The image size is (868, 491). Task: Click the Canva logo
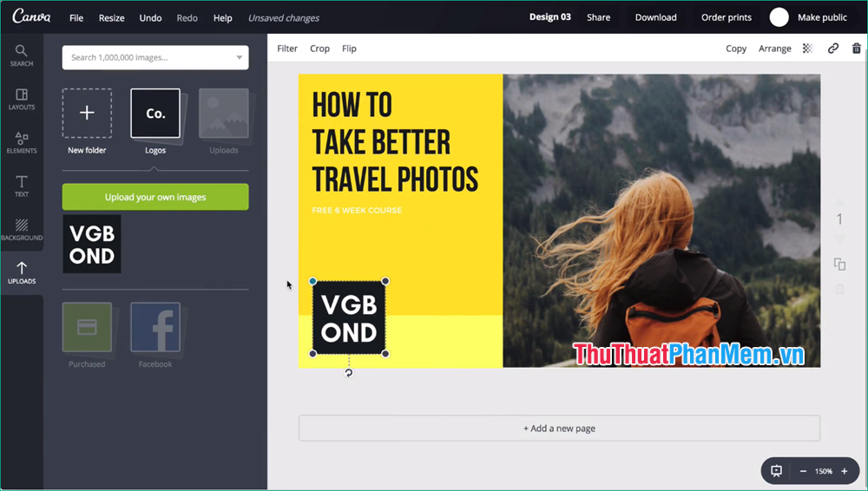coord(31,16)
